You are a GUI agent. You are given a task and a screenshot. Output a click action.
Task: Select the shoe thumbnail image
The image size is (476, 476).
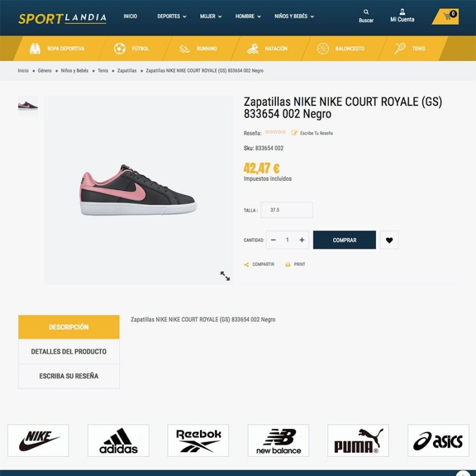click(28, 106)
